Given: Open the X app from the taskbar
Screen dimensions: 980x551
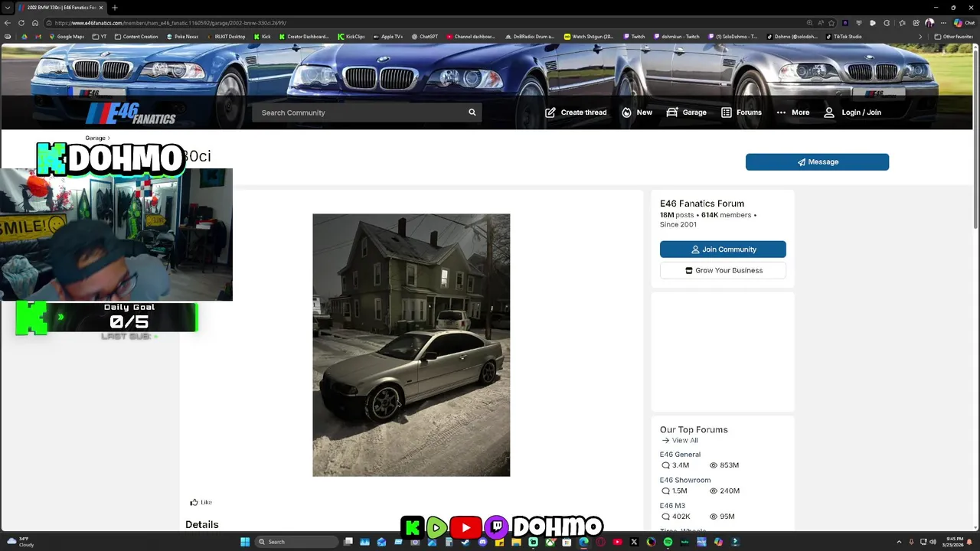Looking at the screenshot, I should 634,542.
